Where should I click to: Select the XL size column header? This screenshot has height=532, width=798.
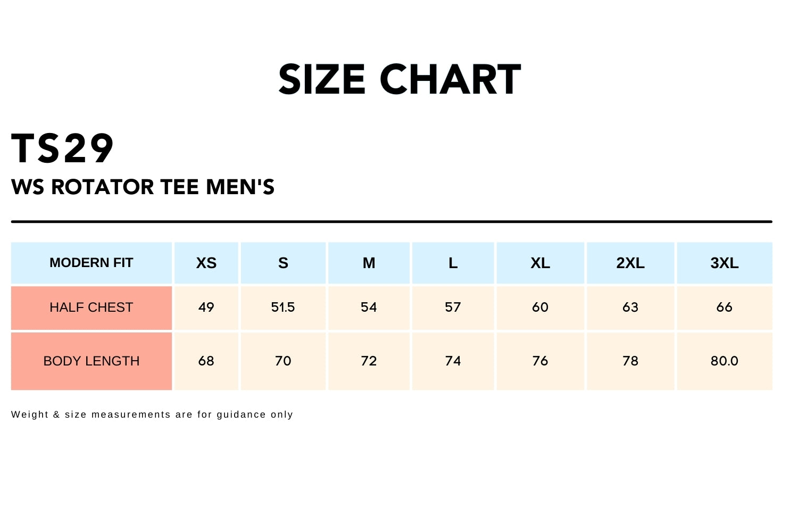click(x=540, y=263)
